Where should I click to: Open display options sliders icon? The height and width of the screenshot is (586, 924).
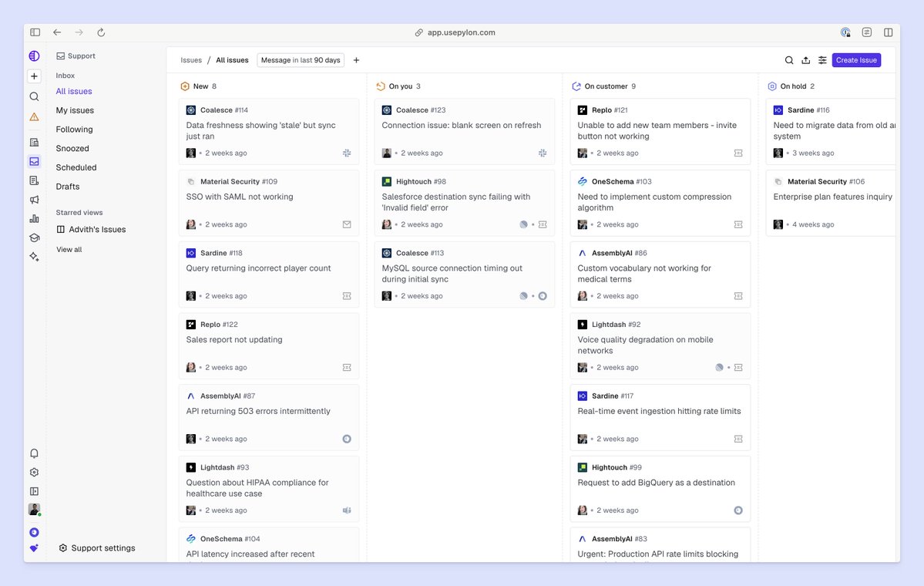(822, 60)
